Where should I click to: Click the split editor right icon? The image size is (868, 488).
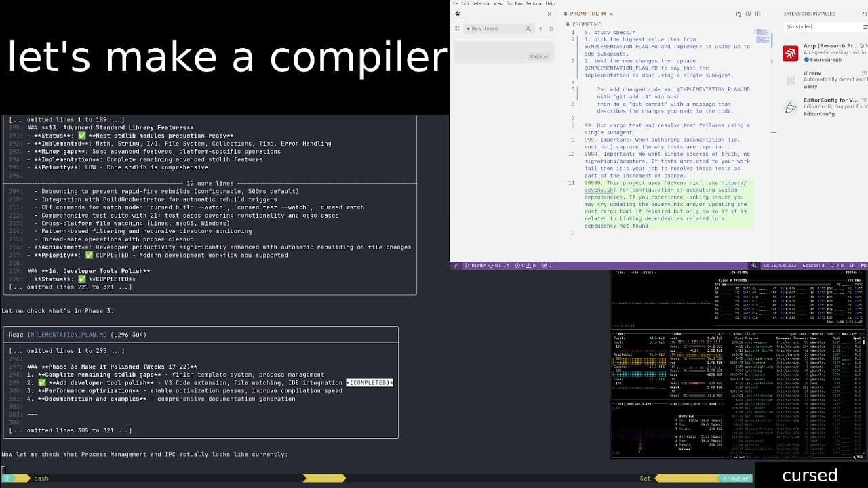[x=757, y=14]
